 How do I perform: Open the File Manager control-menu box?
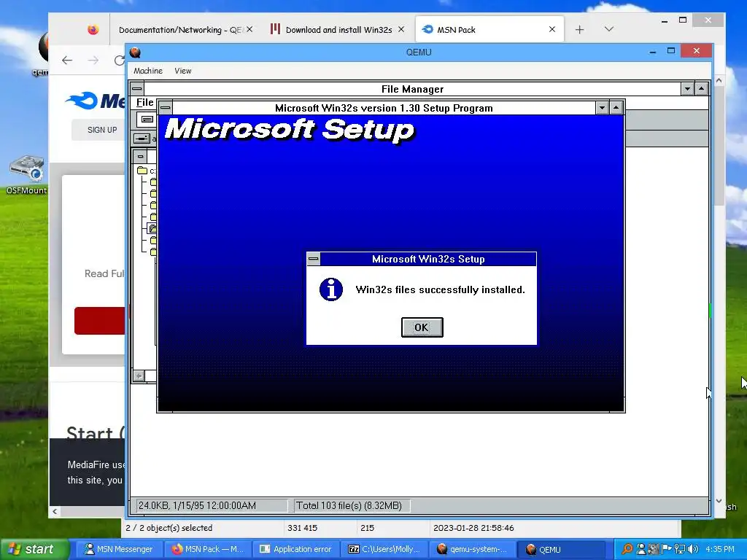(137, 88)
